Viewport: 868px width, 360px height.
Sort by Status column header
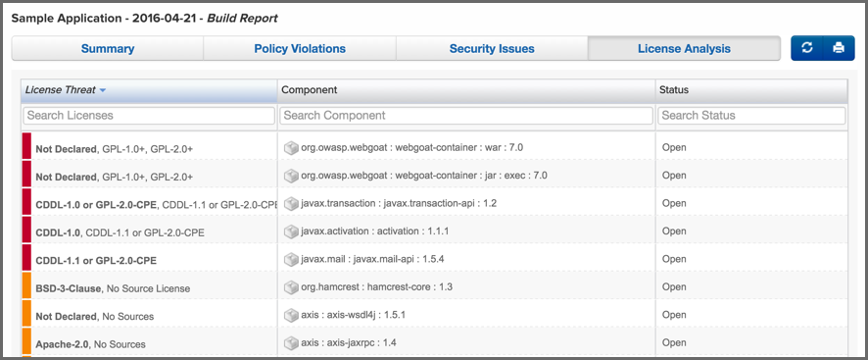point(751,90)
